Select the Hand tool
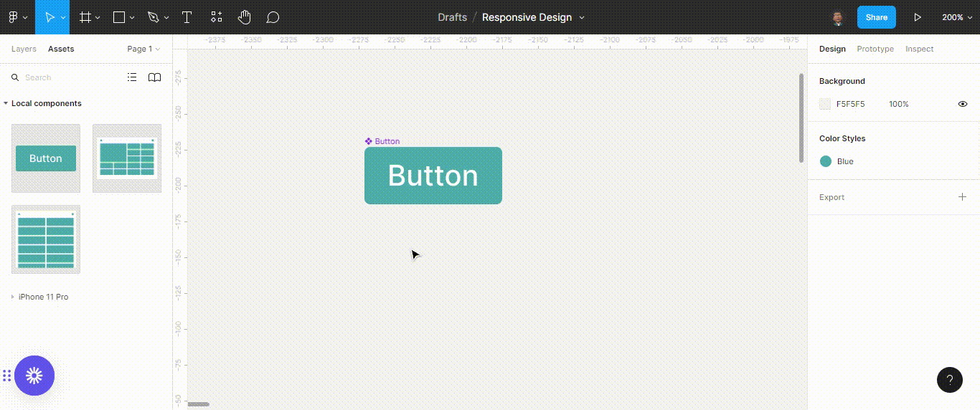Viewport: 980px width, 410px height. tap(245, 17)
